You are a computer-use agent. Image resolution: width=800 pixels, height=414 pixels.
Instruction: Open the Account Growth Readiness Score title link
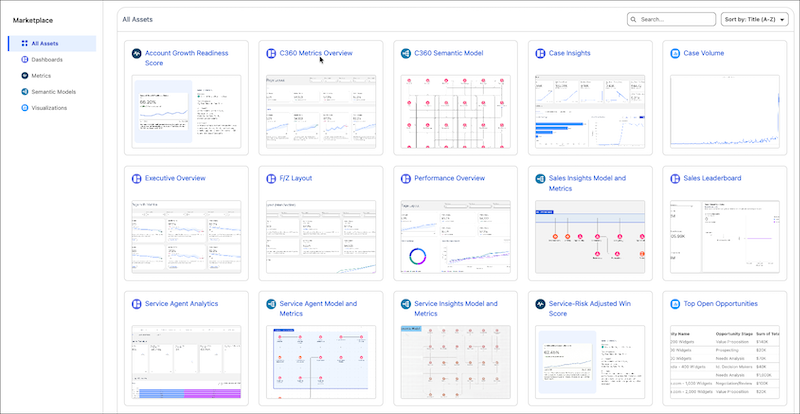pyautogui.click(x=187, y=58)
